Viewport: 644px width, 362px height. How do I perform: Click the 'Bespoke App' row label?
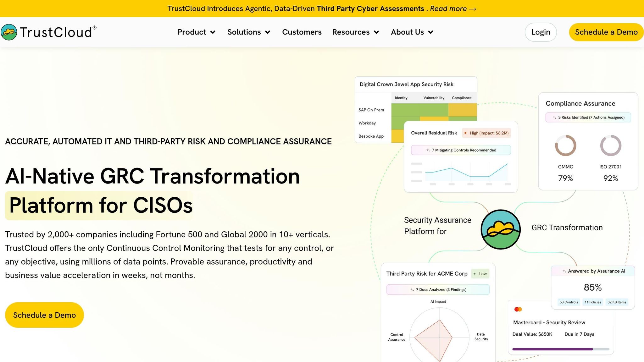pyautogui.click(x=371, y=136)
